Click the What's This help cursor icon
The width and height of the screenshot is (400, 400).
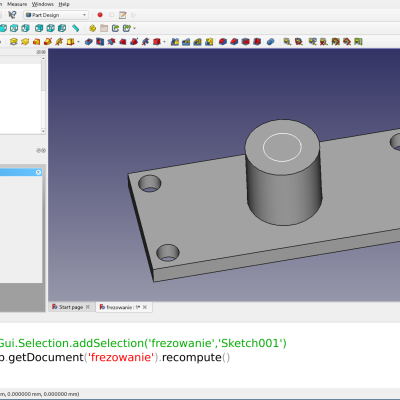point(12,15)
